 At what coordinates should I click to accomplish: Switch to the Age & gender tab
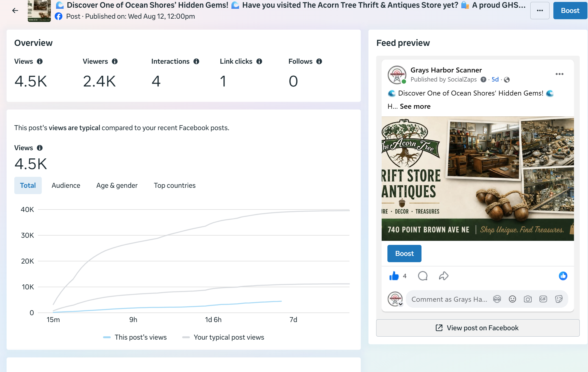point(117,186)
